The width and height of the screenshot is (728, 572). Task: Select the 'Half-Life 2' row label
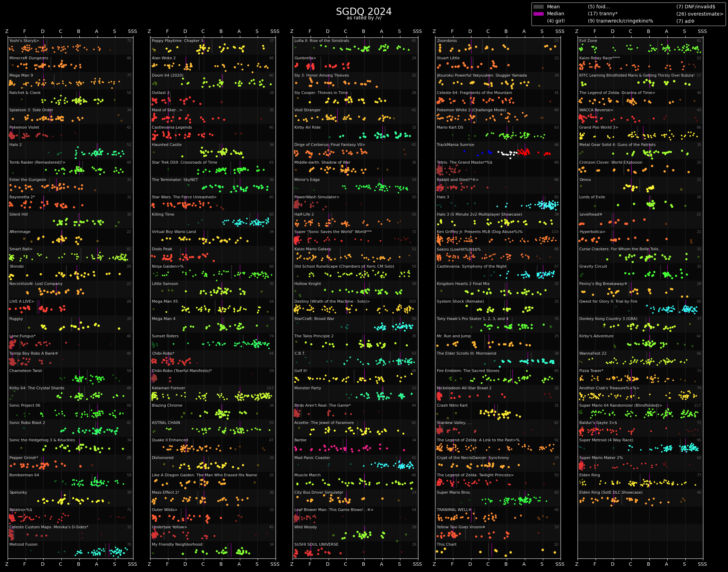304,215
